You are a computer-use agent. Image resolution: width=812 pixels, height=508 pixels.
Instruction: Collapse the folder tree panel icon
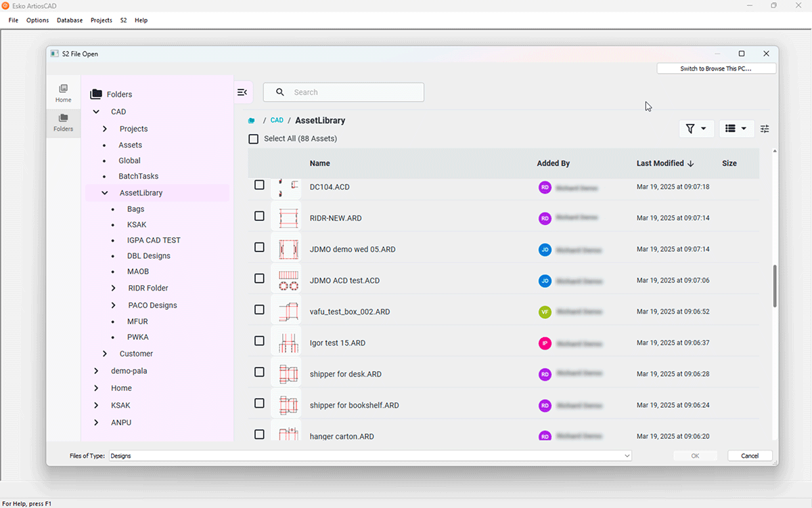[242, 92]
